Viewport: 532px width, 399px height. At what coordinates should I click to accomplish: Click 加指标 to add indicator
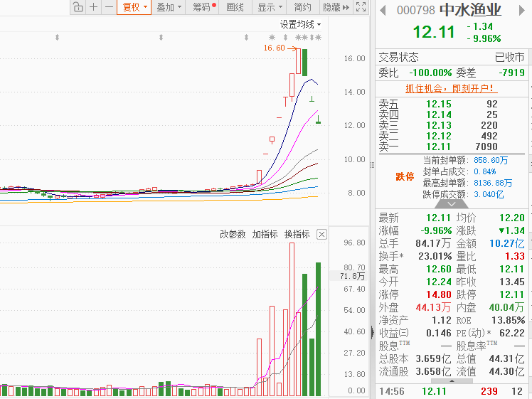tap(265, 235)
